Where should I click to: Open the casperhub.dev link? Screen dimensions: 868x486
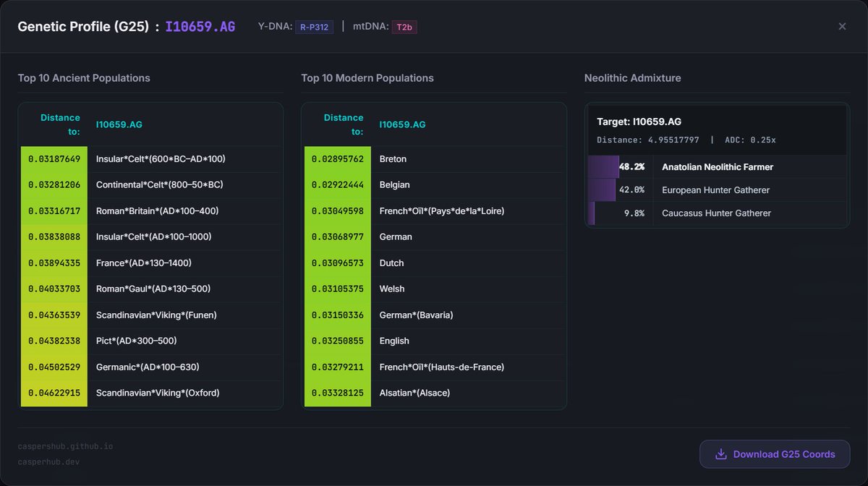pos(48,462)
